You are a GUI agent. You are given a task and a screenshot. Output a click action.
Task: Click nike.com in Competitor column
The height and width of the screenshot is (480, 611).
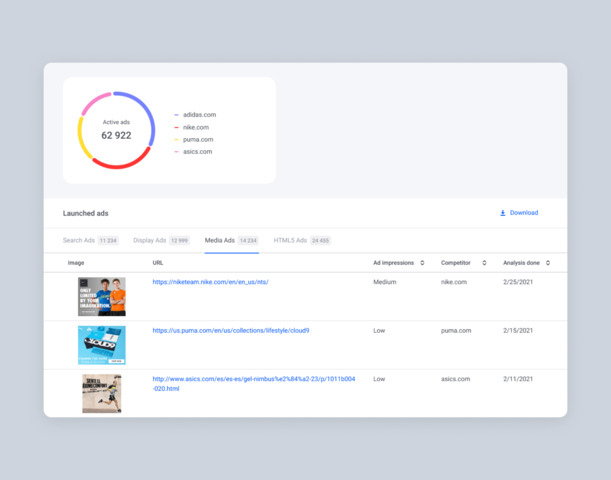pyautogui.click(x=454, y=282)
